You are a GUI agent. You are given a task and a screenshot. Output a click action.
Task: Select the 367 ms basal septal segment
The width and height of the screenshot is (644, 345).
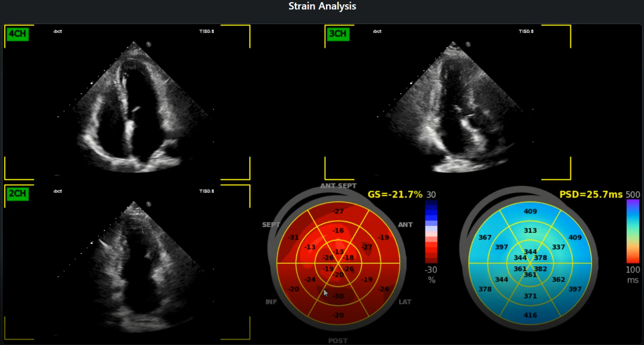click(485, 238)
